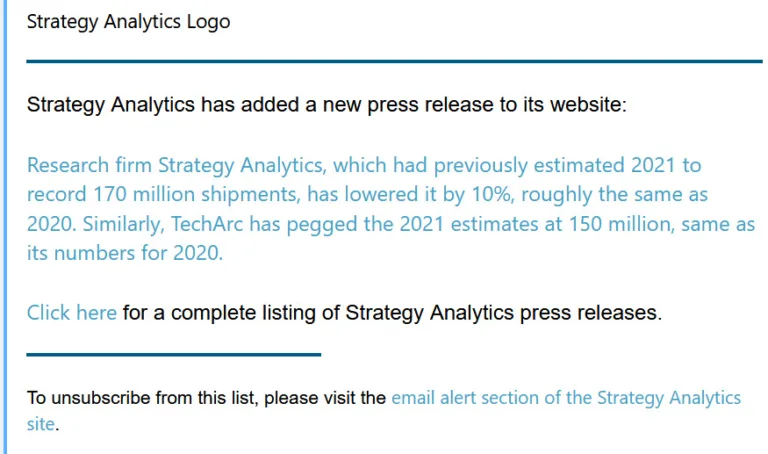The height and width of the screenshot is (454, 768).
Task: Click the wrapped 'site' link text
Action: click(x=41, y=424)
